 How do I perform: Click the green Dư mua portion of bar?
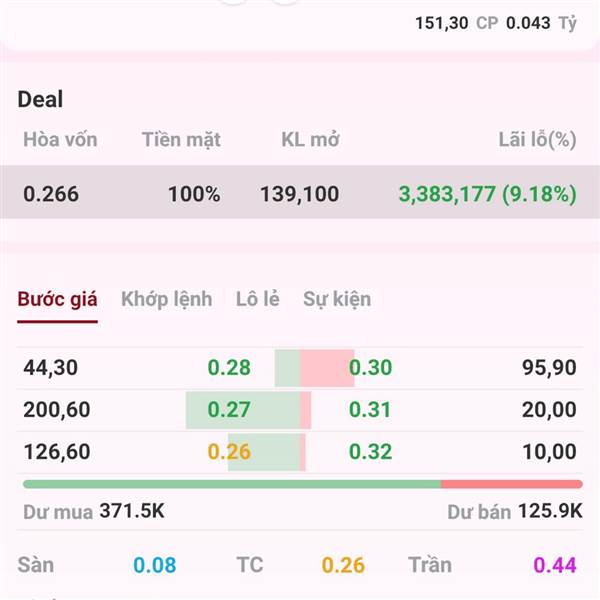pyautogui.click(x=232, y=484)
